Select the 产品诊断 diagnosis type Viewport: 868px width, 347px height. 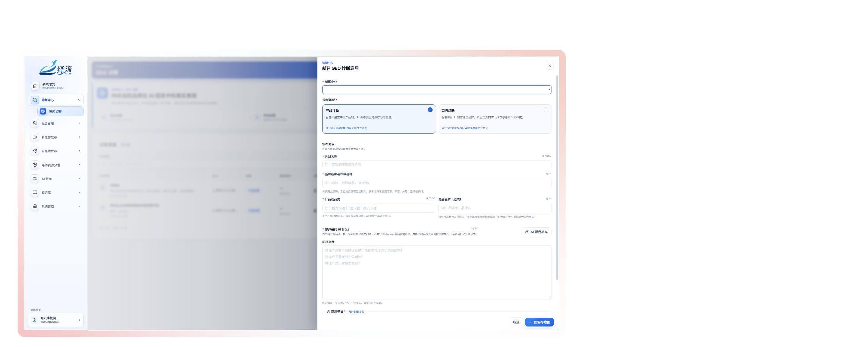[379, 119]
